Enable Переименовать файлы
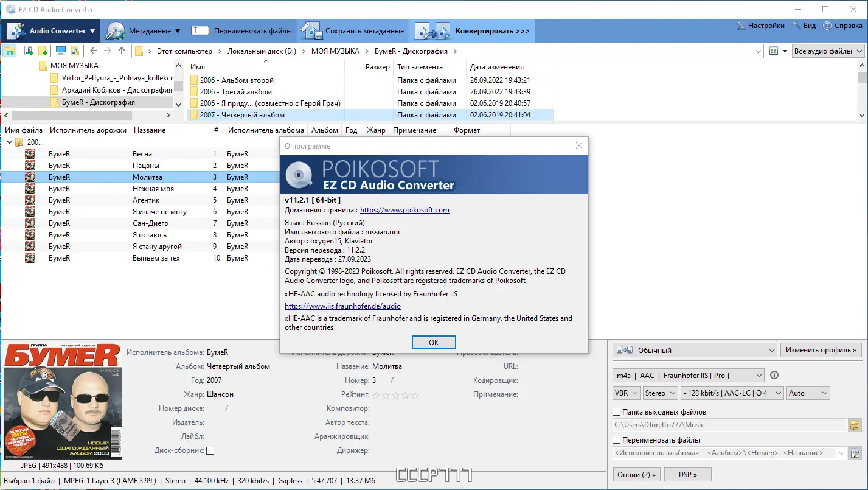The height and width of the screenshot is (490, 868). [x=616, y=439]
